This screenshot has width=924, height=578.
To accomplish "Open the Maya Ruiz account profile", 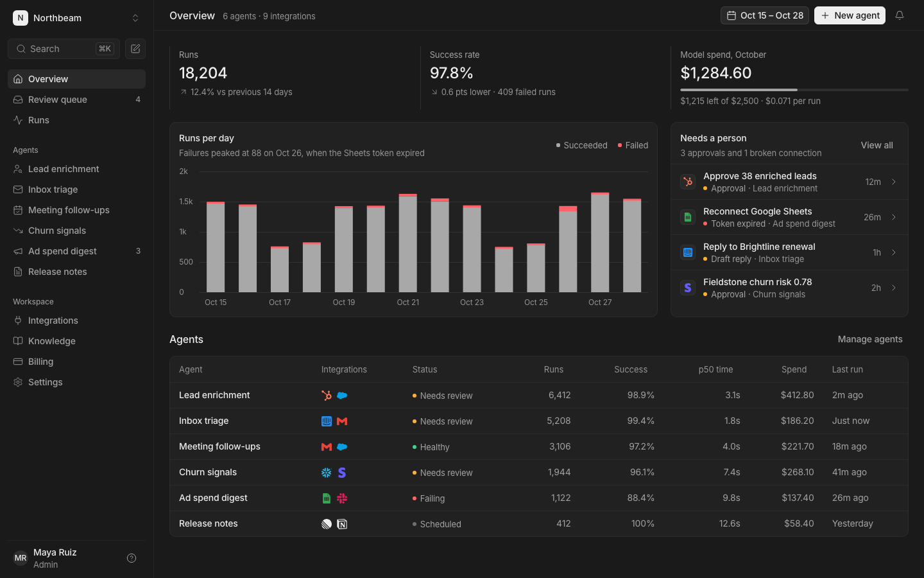I will click(x=64, y=558).
